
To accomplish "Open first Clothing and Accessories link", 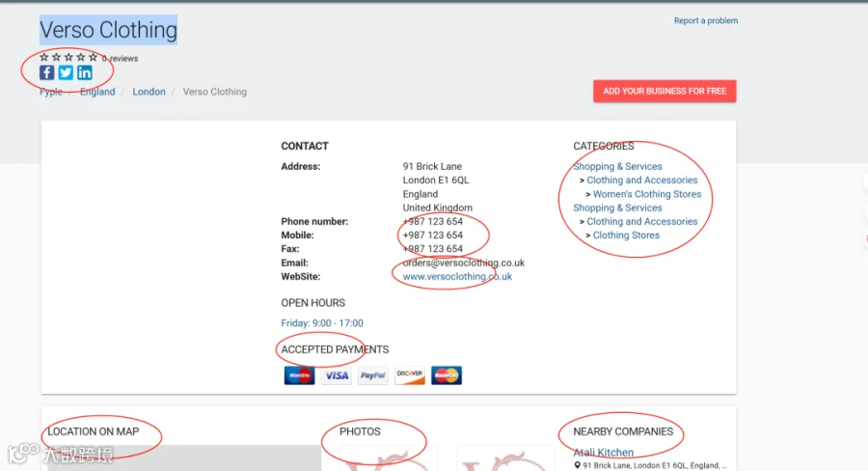I will [642, 180].
